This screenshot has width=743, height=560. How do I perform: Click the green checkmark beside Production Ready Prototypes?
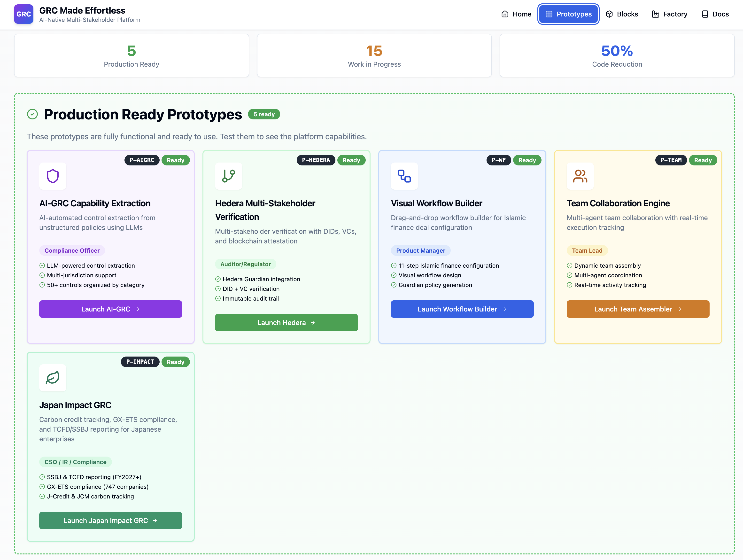[32, 114]
